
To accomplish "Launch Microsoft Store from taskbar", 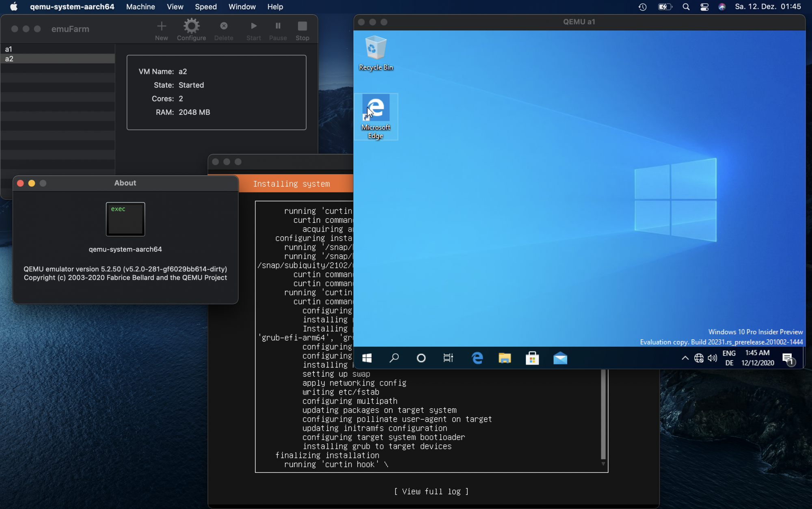I will (532, 358).
